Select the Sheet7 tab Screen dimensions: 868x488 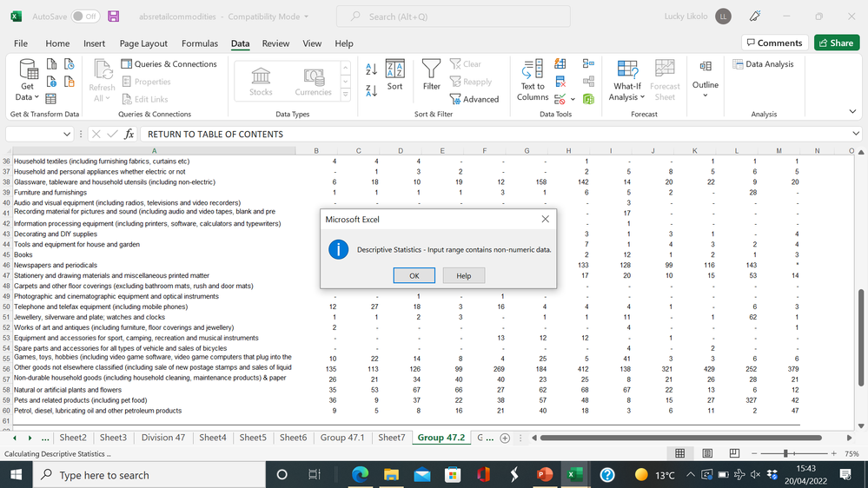(x=391, y=437)
